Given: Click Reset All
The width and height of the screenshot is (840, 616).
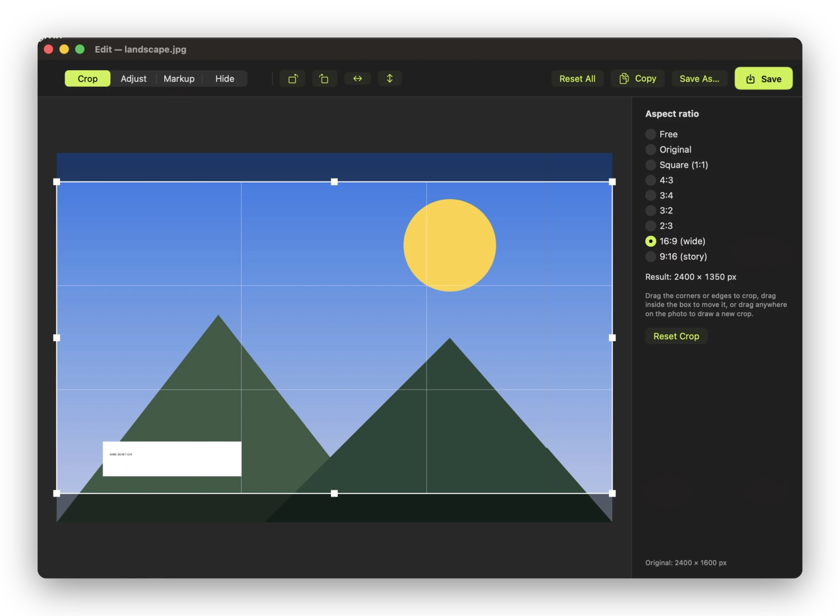Looking at the screenshot, I should [577, 79].
